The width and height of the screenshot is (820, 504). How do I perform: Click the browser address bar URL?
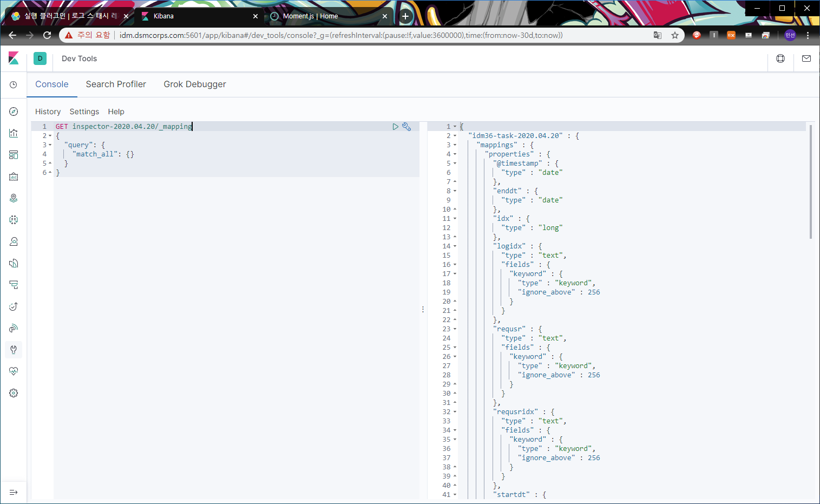point(341,35)
